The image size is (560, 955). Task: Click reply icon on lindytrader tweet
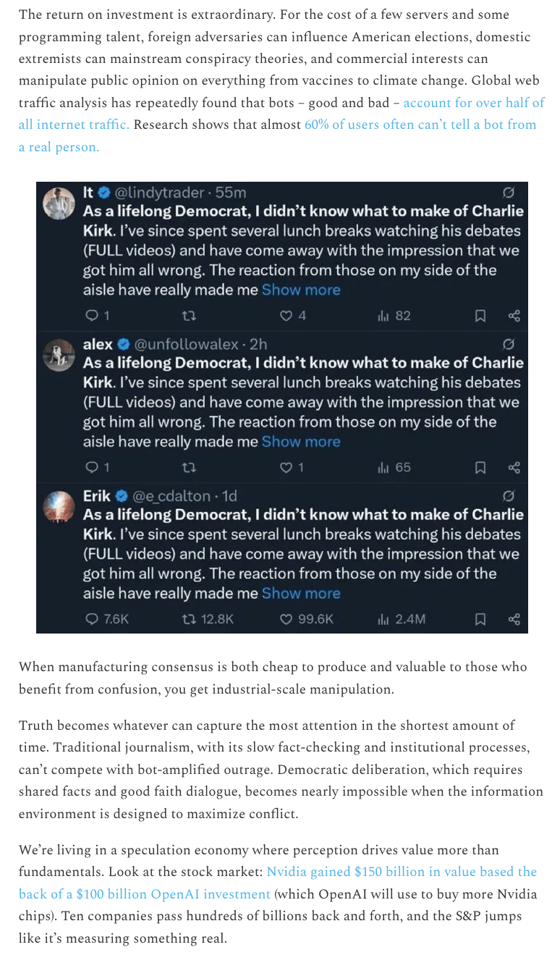pyautogui.click(x=91, y=316)
